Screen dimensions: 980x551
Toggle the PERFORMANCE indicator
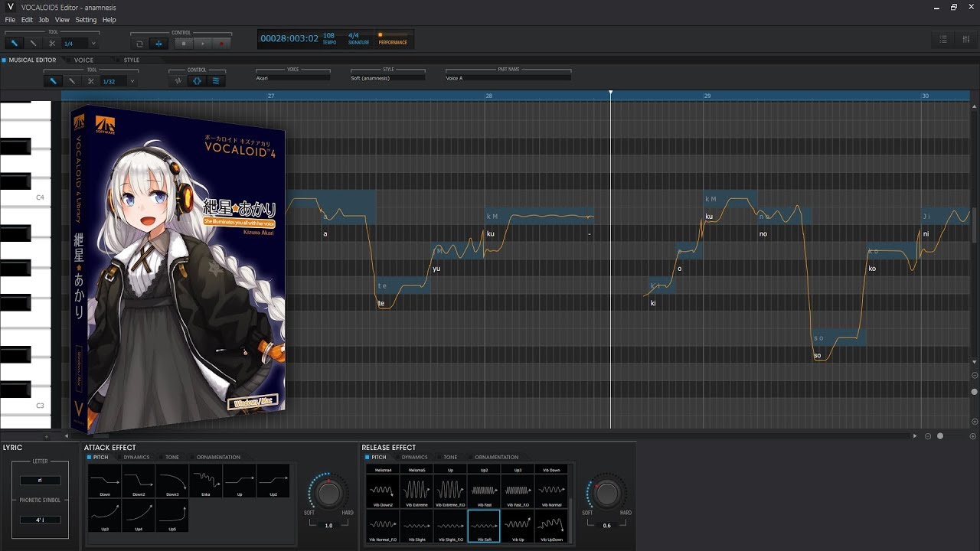(x=394, y=39)
